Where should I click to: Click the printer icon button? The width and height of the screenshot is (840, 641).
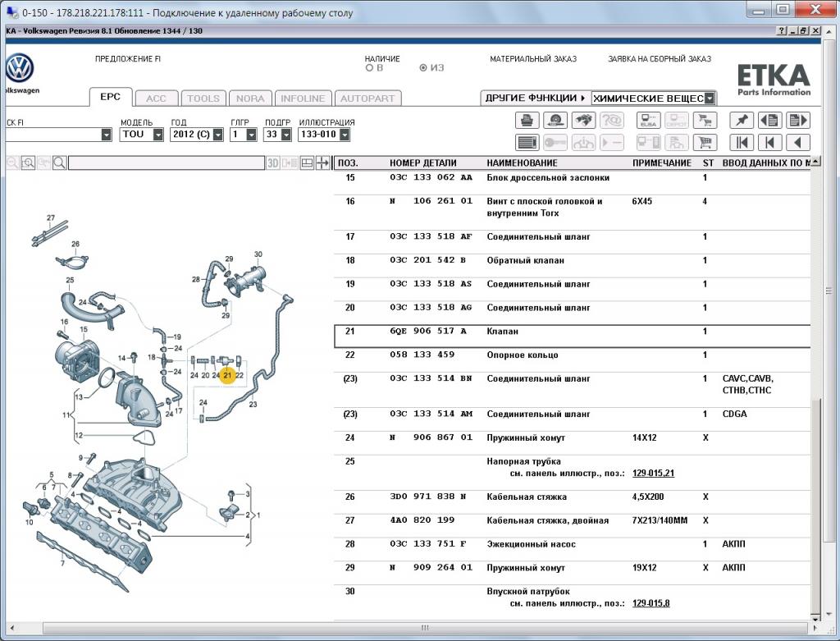[x=527, y=120]
